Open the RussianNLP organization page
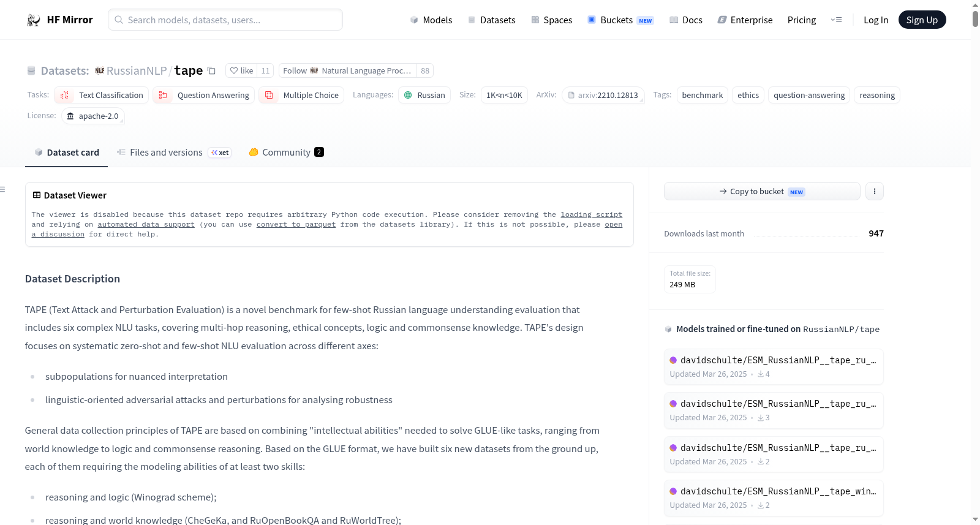The height and width of the screenshot is (525, 980). point(137,70)
